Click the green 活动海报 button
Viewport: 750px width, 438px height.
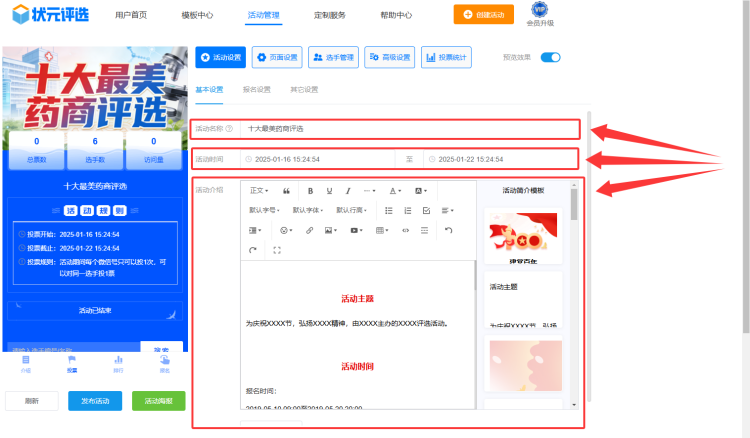point(159,401)
